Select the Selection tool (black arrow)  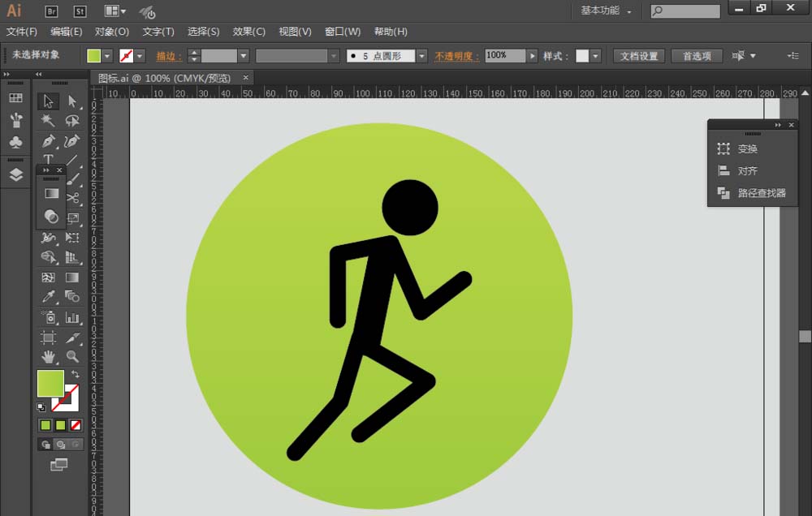[48, 101]
